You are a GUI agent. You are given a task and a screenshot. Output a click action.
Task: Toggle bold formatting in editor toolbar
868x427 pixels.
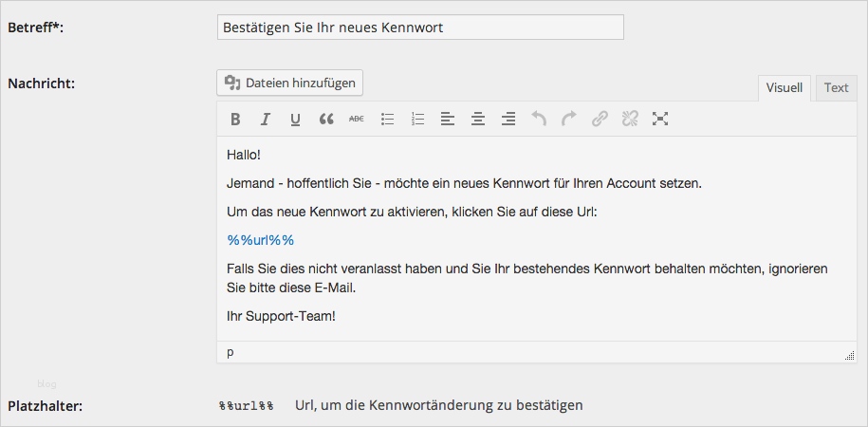click(235, 120)
